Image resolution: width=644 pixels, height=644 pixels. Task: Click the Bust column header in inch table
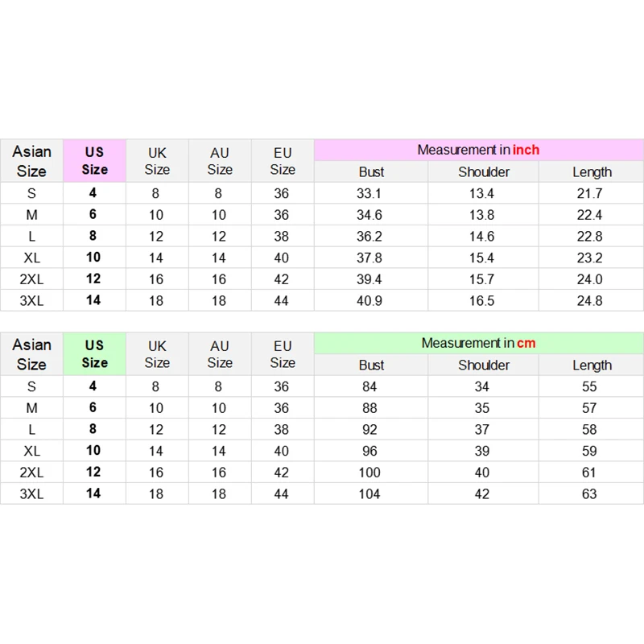pyautogui.click(x=371, y=171)
